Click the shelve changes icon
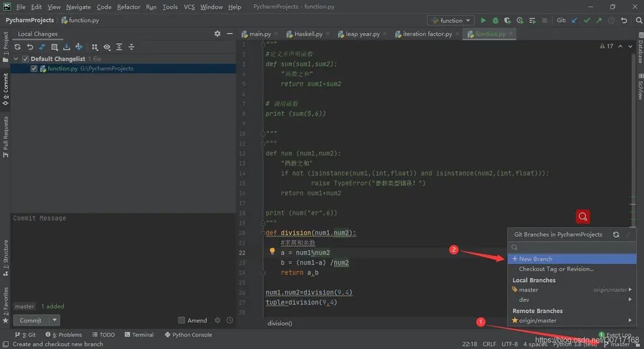 coord(66,47)
